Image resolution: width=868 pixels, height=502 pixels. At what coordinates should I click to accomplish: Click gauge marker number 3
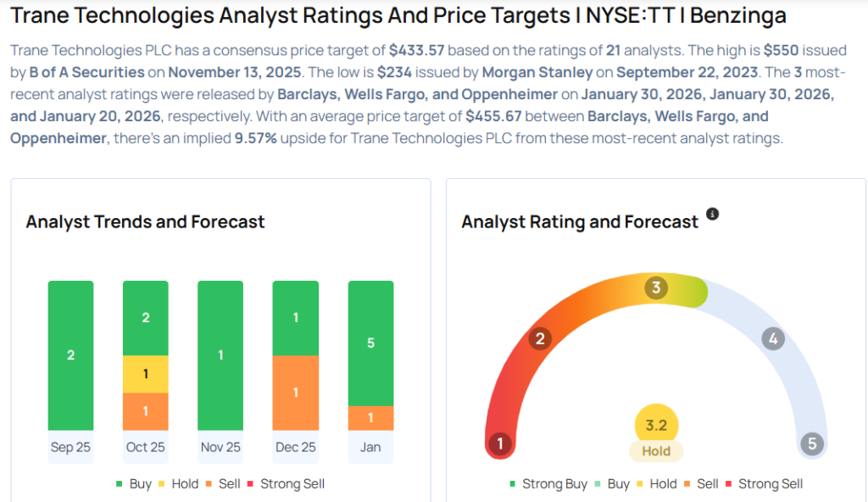(x=655, y=287)
